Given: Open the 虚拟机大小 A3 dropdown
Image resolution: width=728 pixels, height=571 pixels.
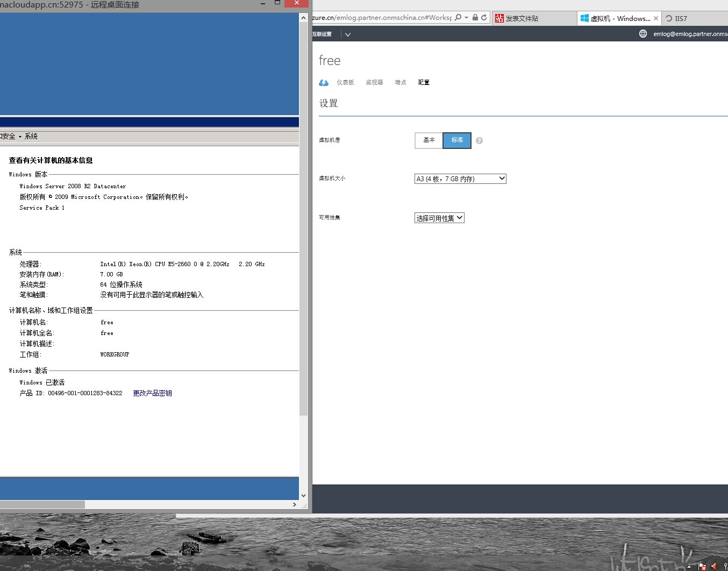Looking at the screenshot, I should [x=460, y=179].
